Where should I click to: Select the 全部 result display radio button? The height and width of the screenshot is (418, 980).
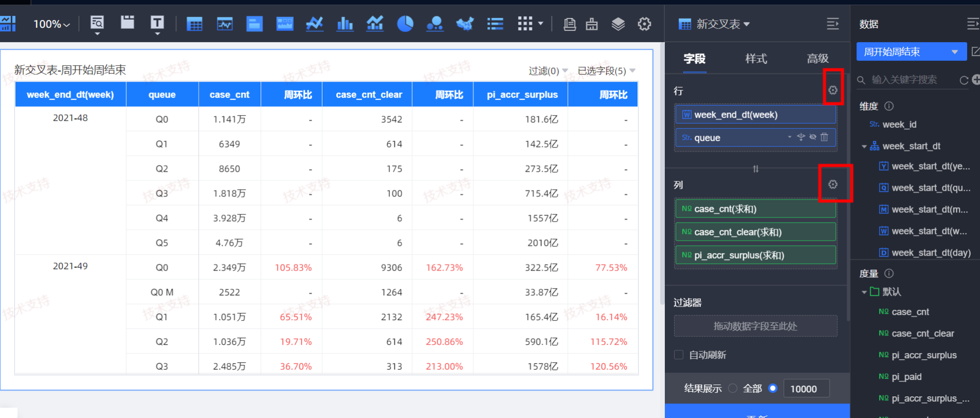click(x=733, y=389)
